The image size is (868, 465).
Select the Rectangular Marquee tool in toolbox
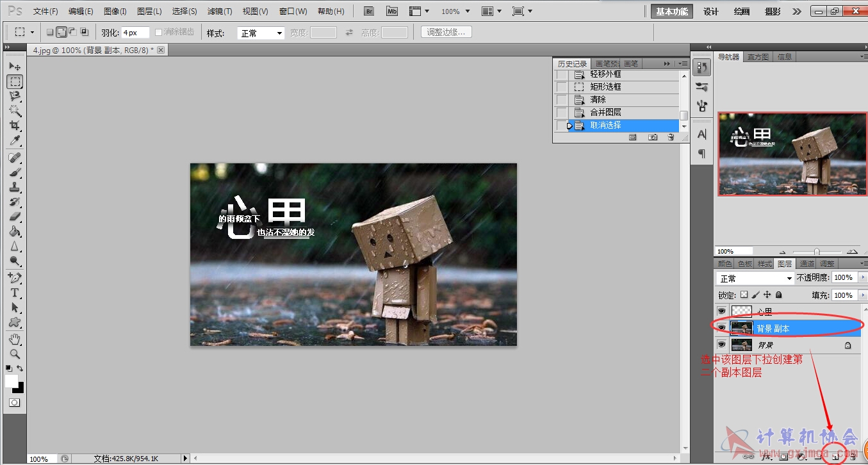coord(15,81)
